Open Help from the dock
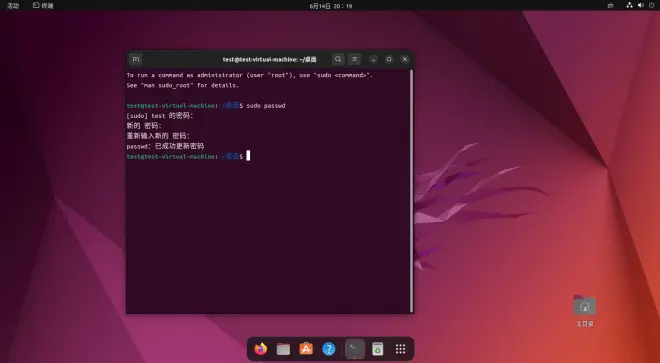The image size is (660, 363). (x=329, y=349)
